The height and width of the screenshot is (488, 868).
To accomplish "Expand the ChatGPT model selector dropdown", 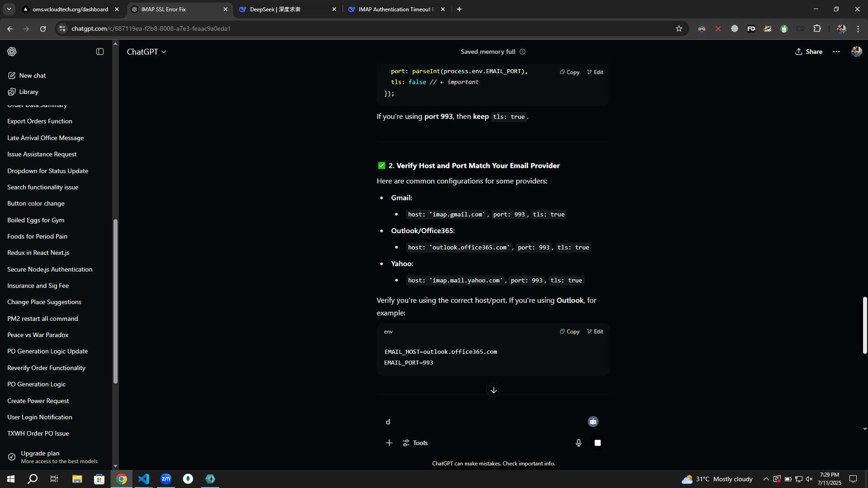I will [146, 52].
